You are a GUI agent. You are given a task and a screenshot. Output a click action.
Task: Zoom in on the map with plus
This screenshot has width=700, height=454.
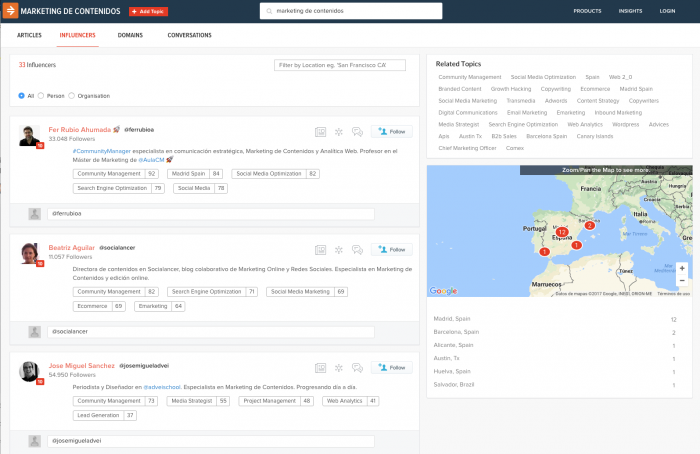click(x=682, y=268)
